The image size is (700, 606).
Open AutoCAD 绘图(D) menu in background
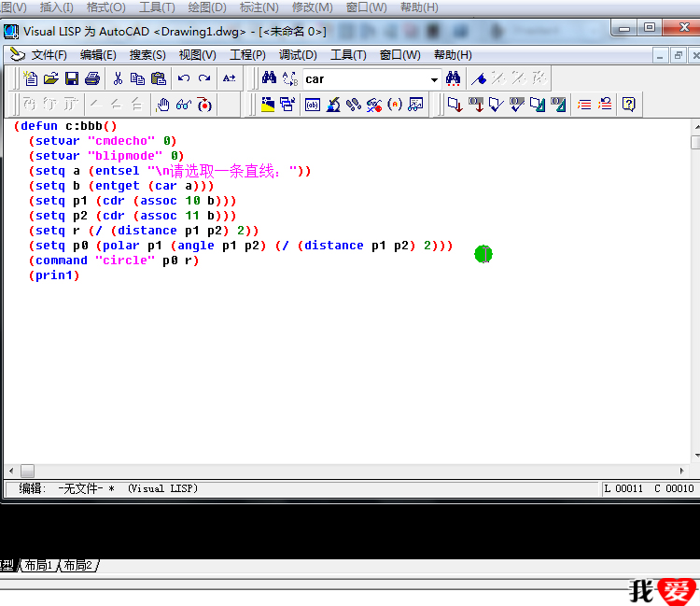(x=207, y=7)
